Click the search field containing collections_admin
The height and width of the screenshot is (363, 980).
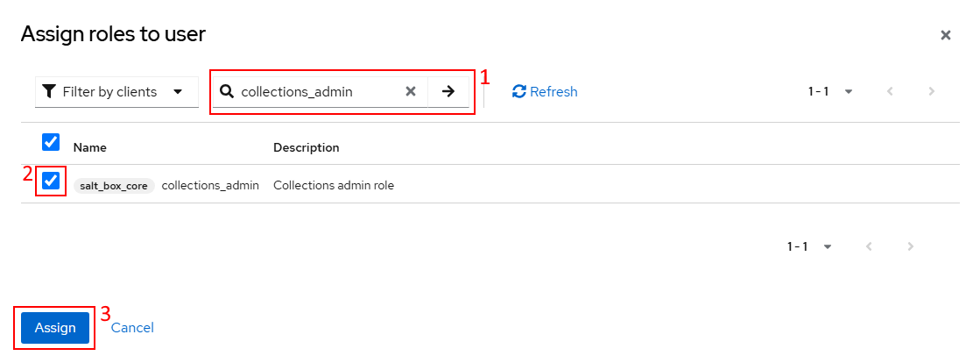(320, 91)
